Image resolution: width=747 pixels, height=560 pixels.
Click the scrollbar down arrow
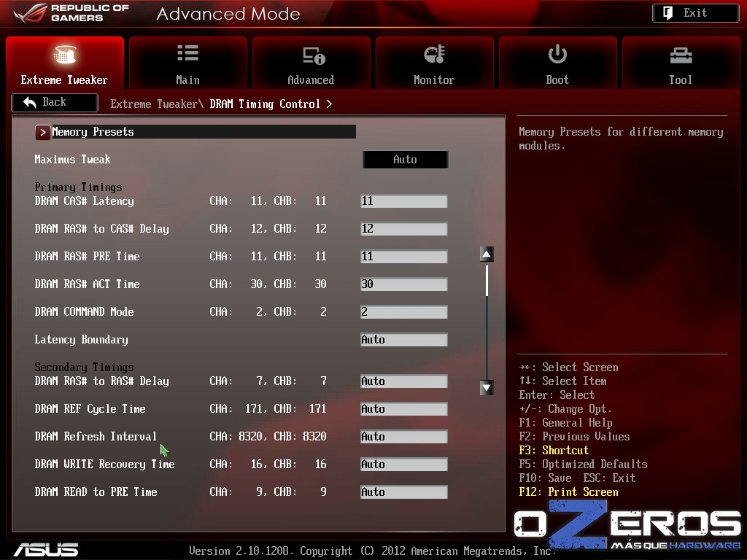(x=487, y=388)
